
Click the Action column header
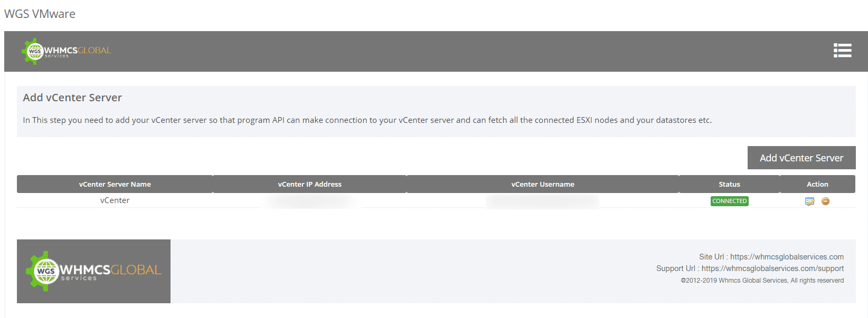point(817,184)
